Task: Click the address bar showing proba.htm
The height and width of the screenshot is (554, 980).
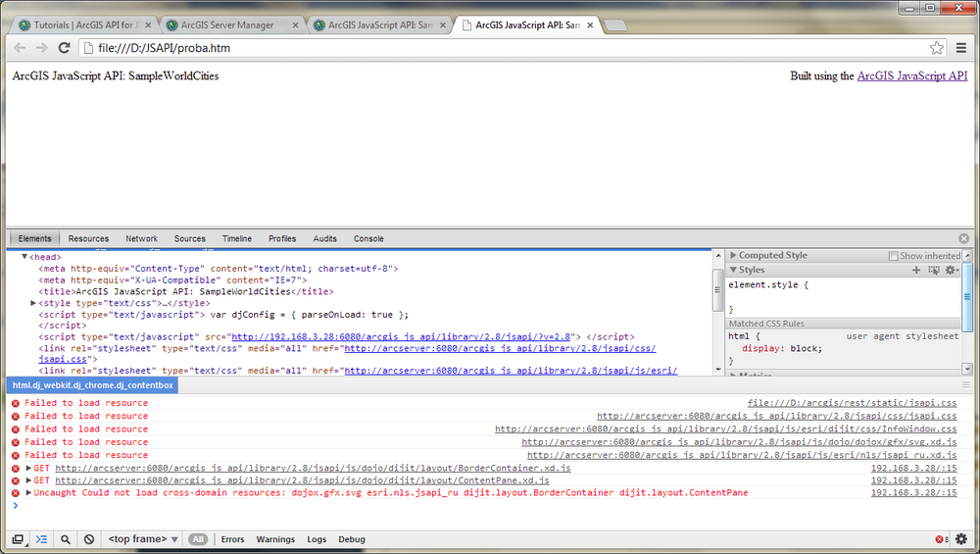Action: 490,47
